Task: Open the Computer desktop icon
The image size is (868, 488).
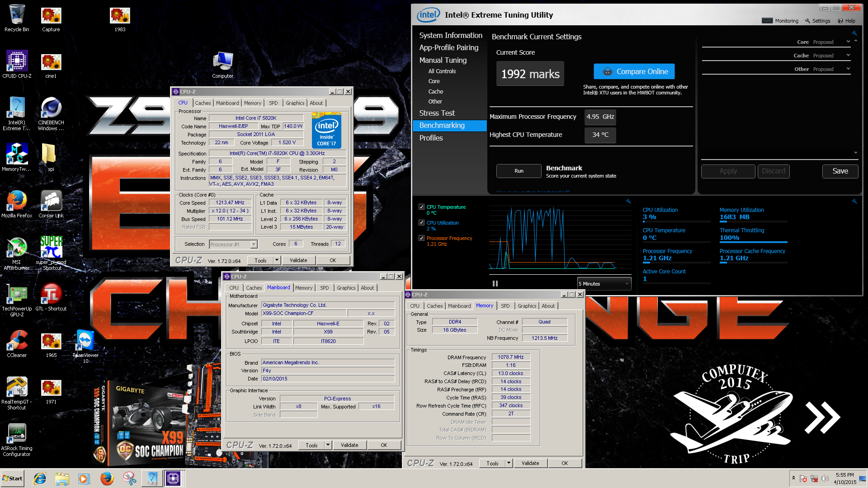Action: tap(223, 64)
